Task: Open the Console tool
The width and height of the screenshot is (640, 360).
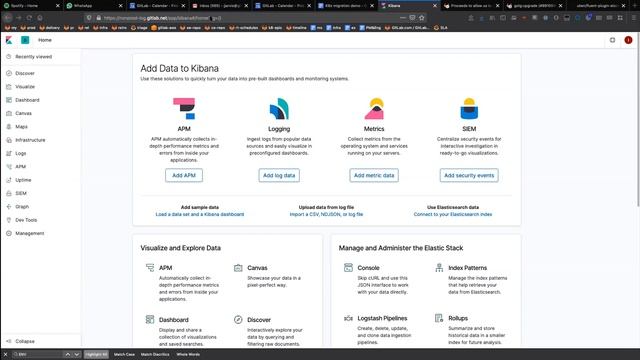Action: 368,268
